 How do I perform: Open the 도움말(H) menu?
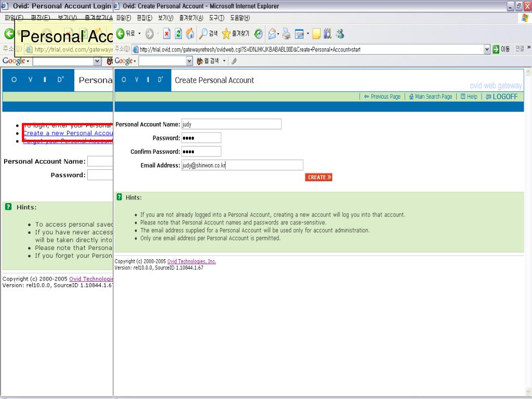pos(240,18)
